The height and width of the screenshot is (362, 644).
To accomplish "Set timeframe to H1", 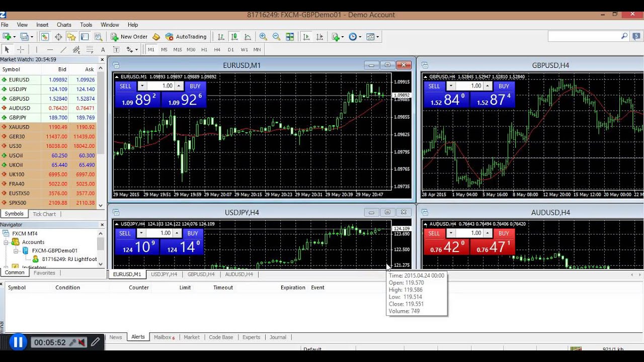I will pyautogui.click(x=204, y=49).
